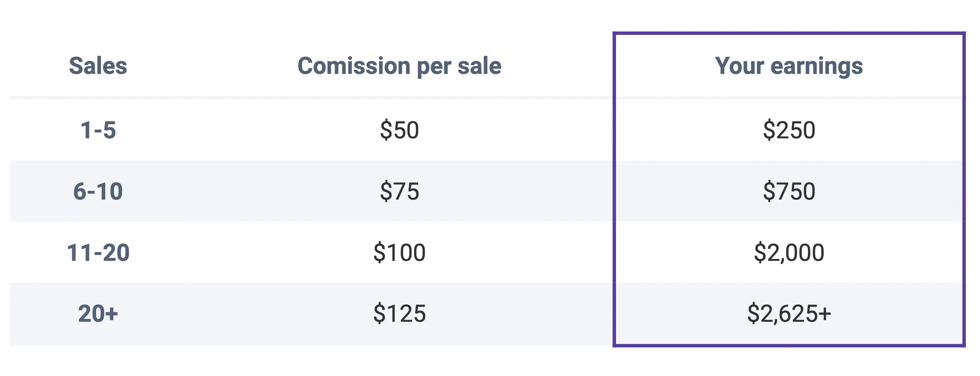
Task: Click the $125 commission value
Action: point(400,314)
